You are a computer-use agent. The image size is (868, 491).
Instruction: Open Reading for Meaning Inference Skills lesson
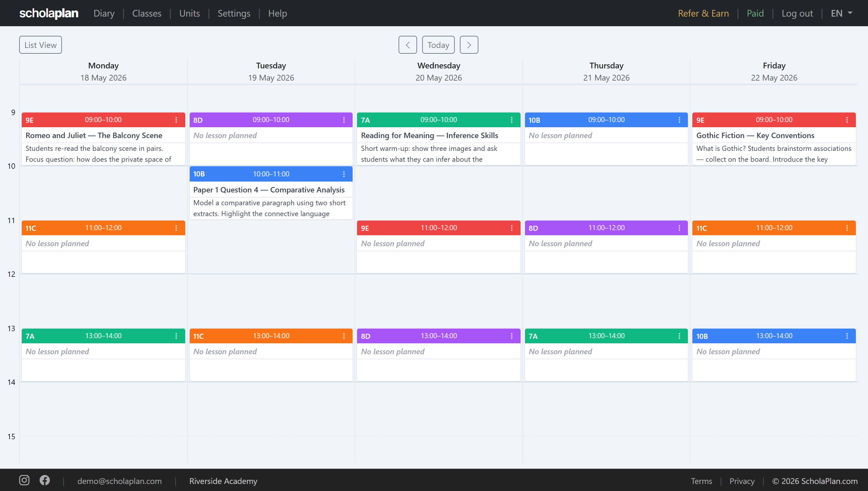pos(430,135)
